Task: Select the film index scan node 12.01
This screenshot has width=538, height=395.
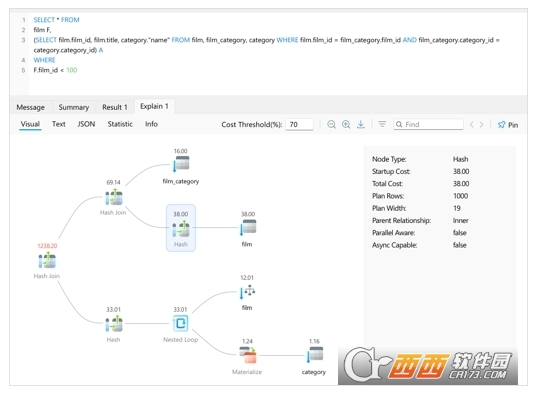Action: [247, 292]
